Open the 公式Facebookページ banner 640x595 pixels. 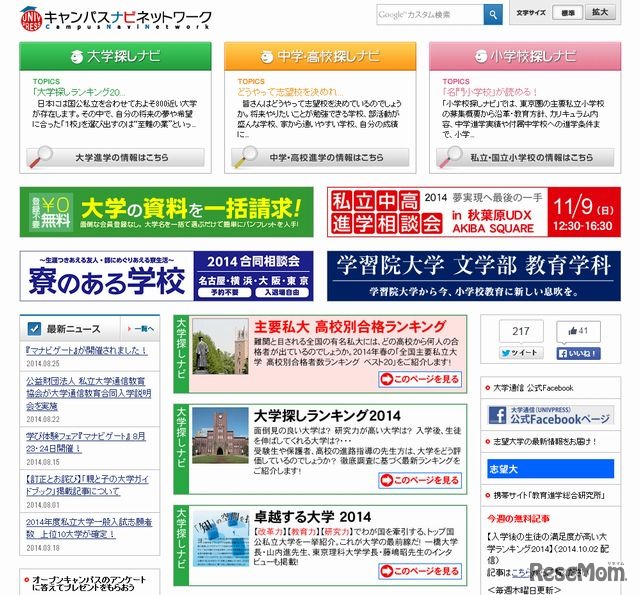(x=551, y=415)
